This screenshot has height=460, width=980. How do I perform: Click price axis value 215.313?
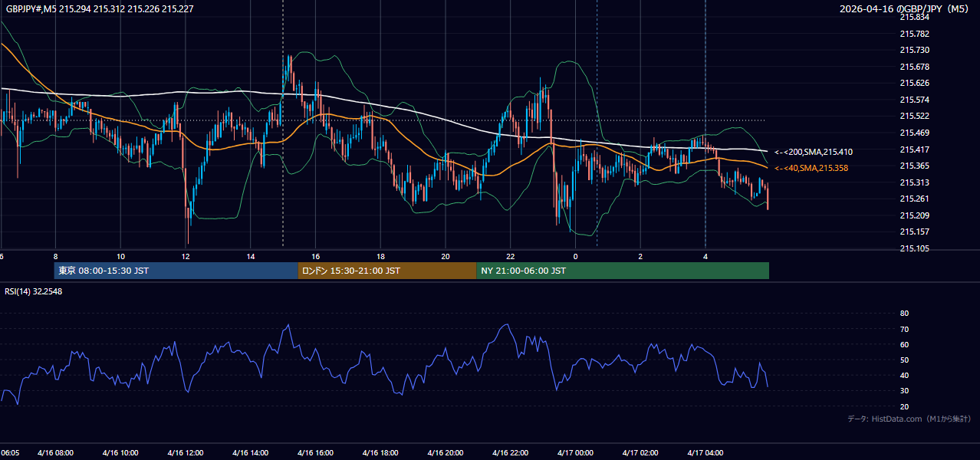click(914, 182)
